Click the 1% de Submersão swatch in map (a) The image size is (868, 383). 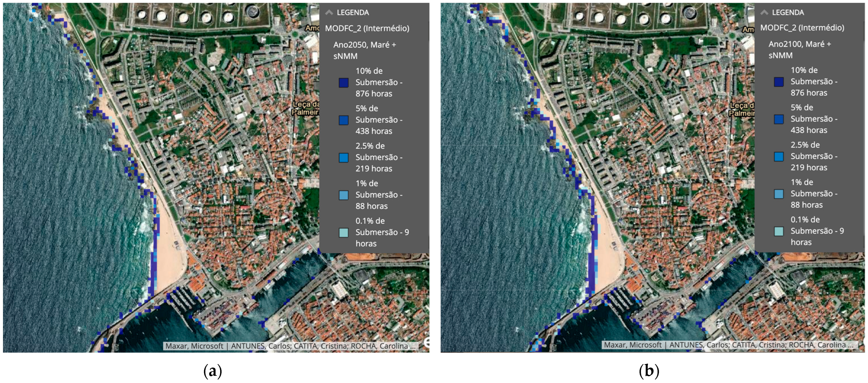pos(343,195)
